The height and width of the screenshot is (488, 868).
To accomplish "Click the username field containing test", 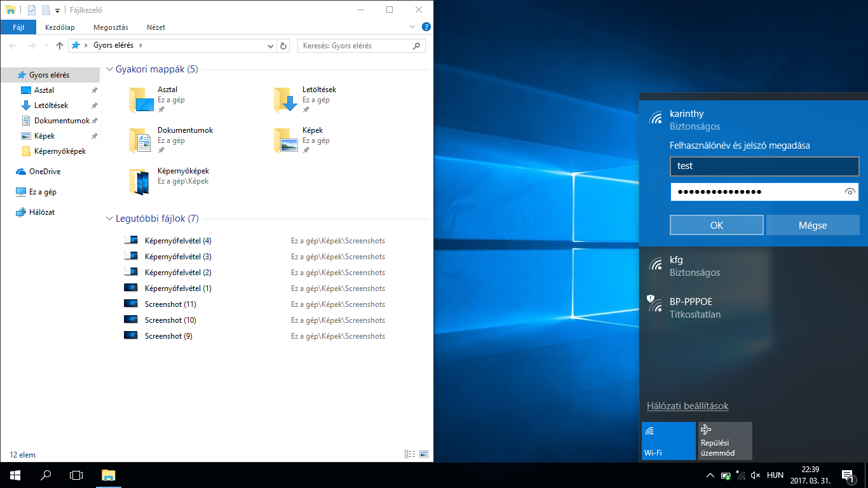I will tap(764, 166).
